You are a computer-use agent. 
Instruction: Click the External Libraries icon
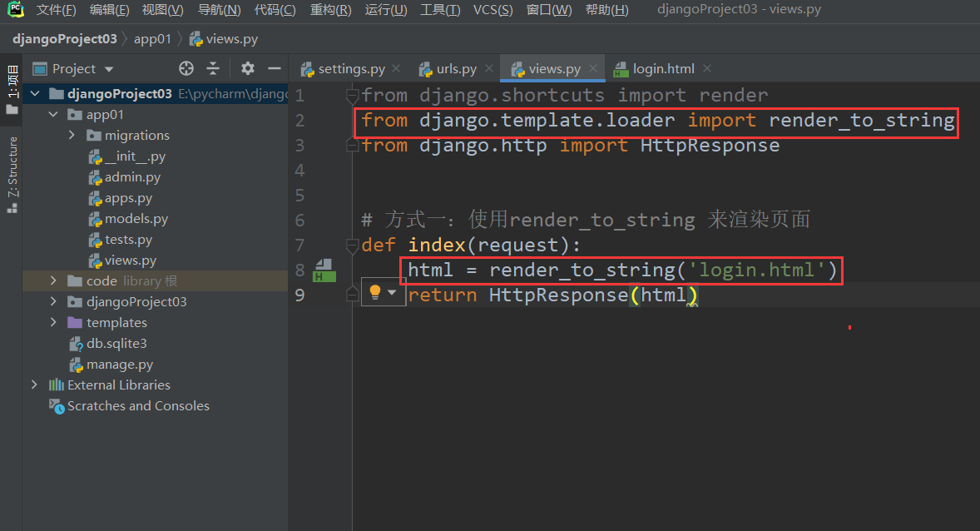(57, 385)
